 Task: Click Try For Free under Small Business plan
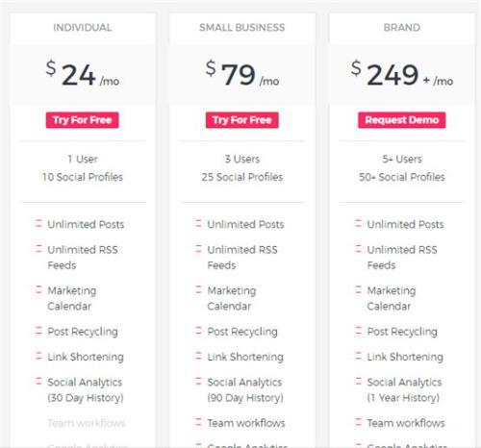(242, 120)
